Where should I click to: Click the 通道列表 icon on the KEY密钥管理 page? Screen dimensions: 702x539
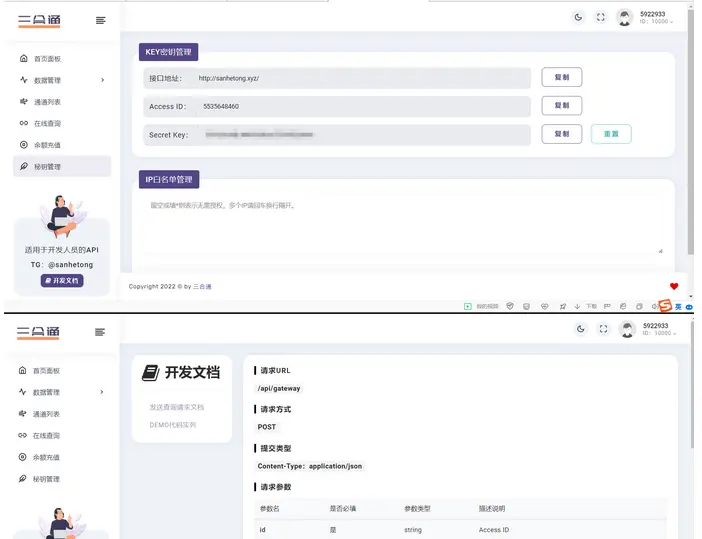tap(24, 102)
